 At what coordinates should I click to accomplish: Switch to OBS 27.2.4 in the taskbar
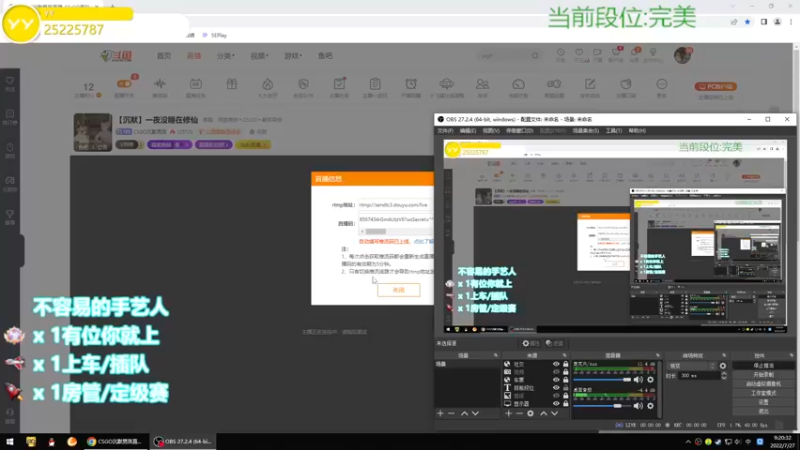(x=183, y=442)
